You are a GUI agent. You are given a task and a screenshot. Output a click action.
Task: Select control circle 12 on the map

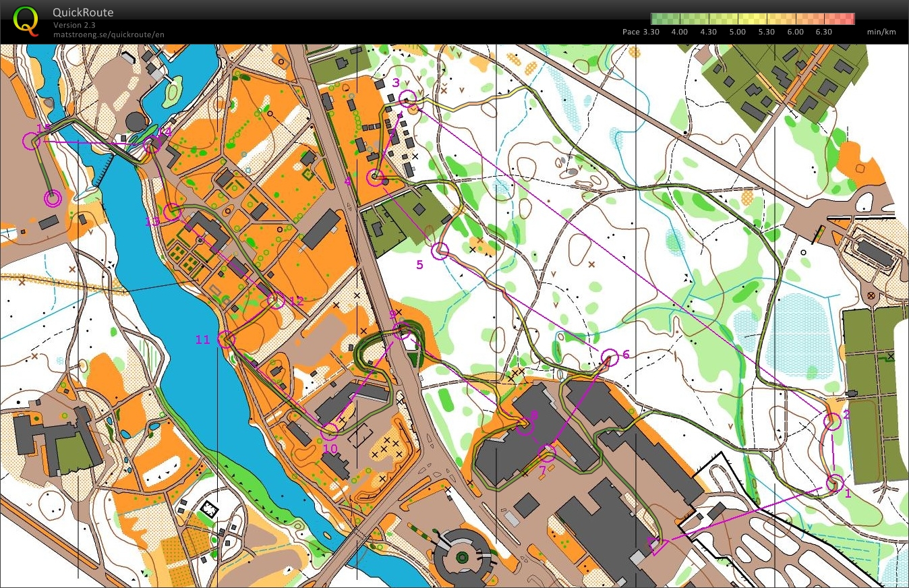click(x=276, y=300)
